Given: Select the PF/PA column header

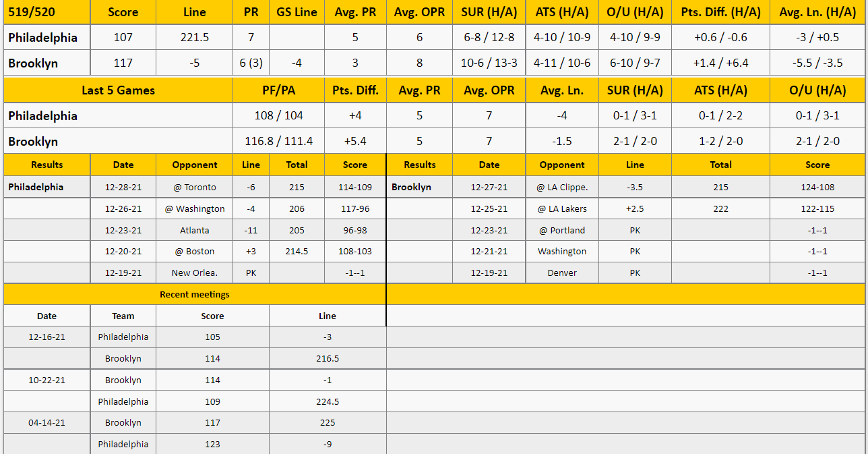Looking at the screenshot, I should [x=278, y=90].
